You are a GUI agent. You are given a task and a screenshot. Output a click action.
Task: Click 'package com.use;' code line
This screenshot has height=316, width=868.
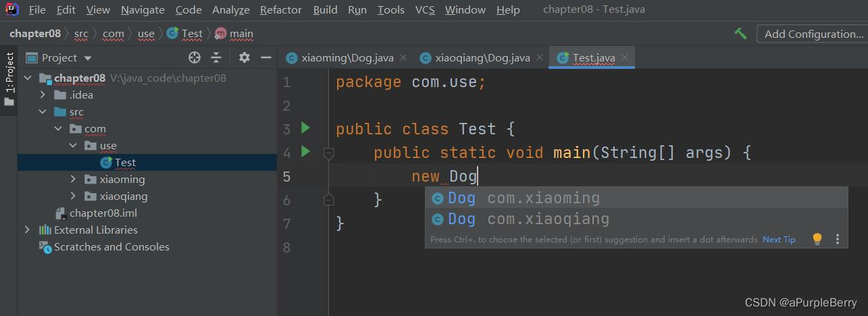click(411, 82)
